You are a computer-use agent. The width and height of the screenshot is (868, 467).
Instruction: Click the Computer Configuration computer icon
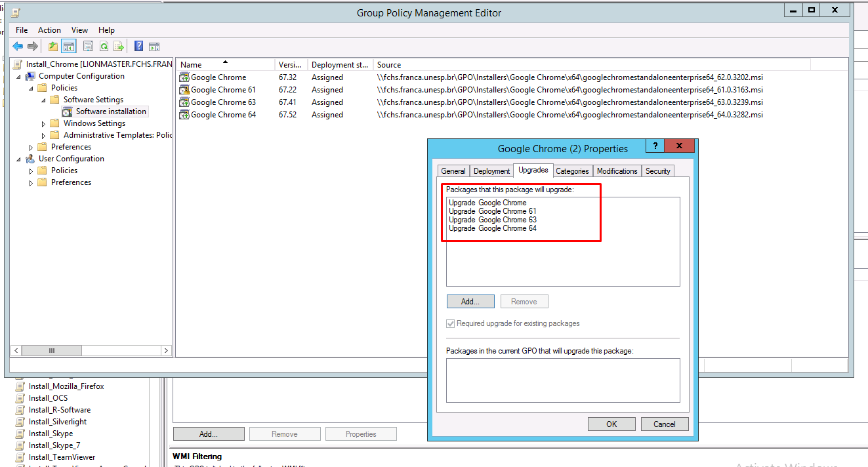point(31,76)
